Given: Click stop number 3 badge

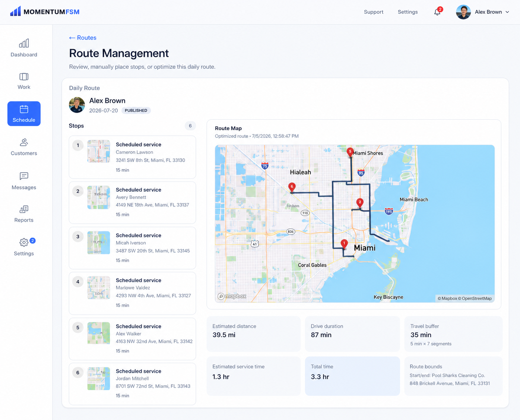Looking at the screenshot, I should click(x=78, y=236).
